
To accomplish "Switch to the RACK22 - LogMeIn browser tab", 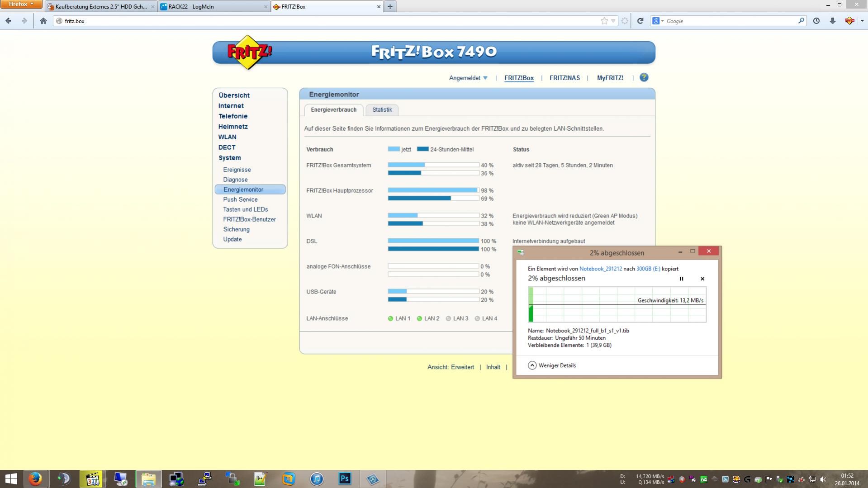I will pos(214,7).
